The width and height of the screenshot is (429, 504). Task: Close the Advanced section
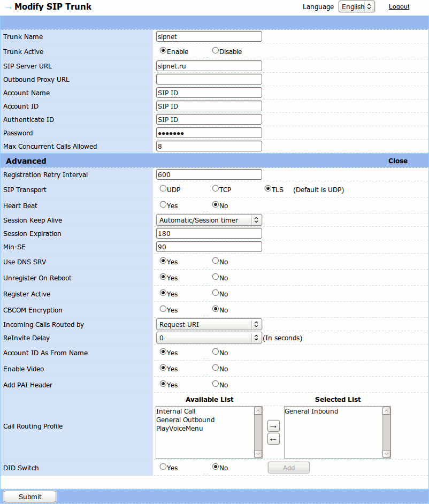pyautogui.click(x=398, y=161)
